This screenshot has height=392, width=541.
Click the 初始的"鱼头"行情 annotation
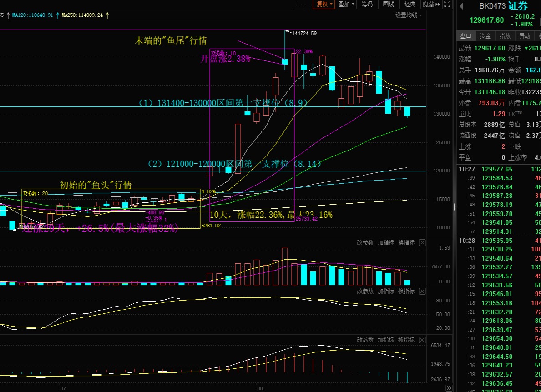[x=96, y=185]
